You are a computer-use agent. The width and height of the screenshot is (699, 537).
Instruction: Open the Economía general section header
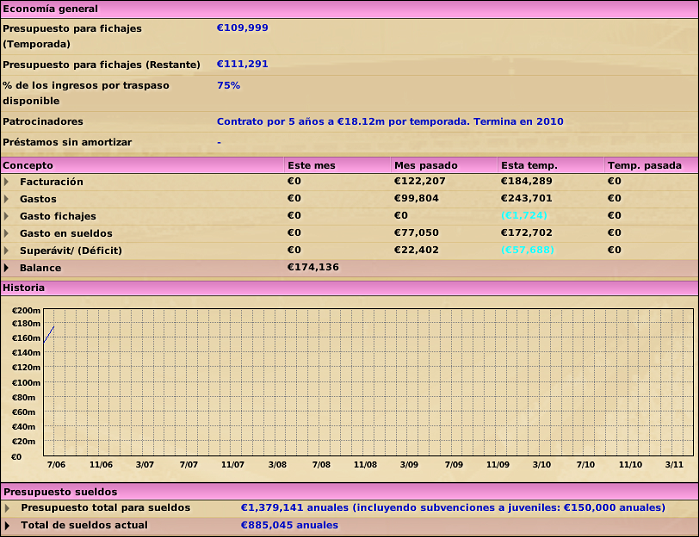(x=350, y=9)
